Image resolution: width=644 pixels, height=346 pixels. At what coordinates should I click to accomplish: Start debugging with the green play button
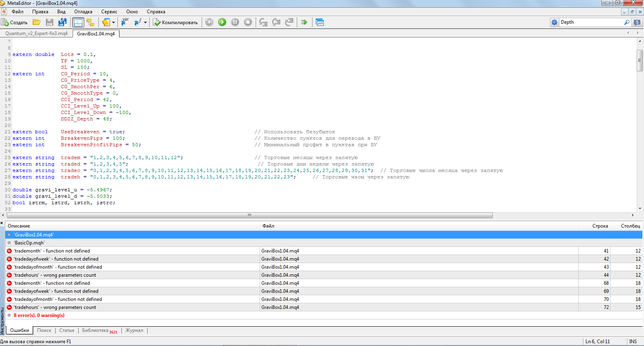(222, 22)
